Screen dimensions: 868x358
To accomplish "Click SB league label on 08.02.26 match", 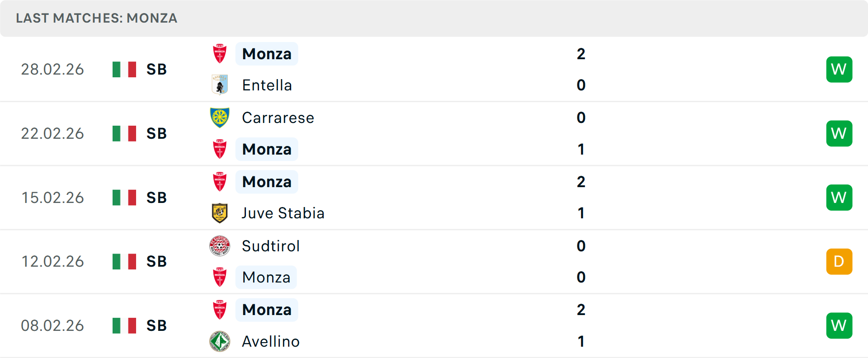I will tap(156, 325).
